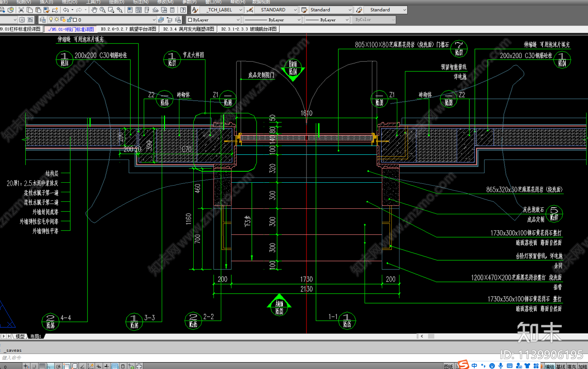Screen dimensions: 588x369
Task: Toggle layer 0 on/off lightbulb
Action: coord(51,19)
